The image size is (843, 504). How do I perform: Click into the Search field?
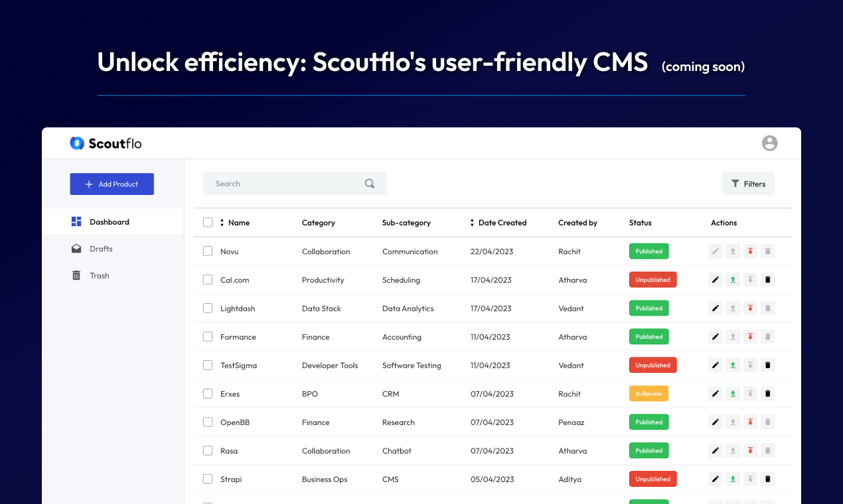tap(295, 184)
